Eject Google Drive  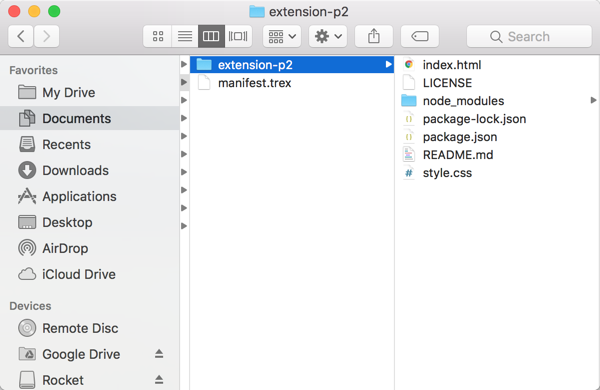159,354
